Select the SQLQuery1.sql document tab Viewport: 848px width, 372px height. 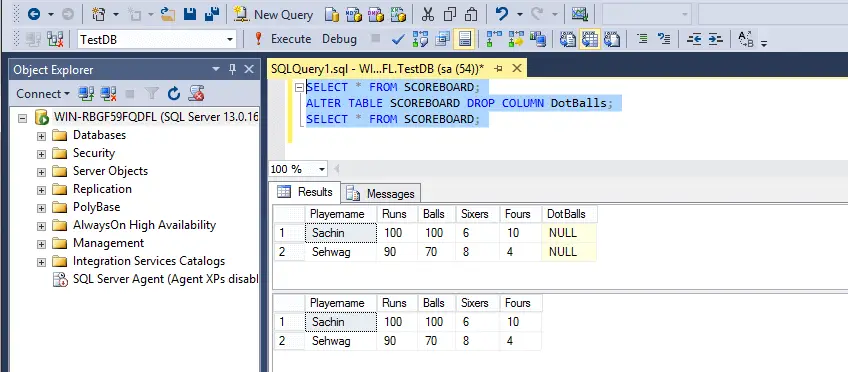(377, 69)
